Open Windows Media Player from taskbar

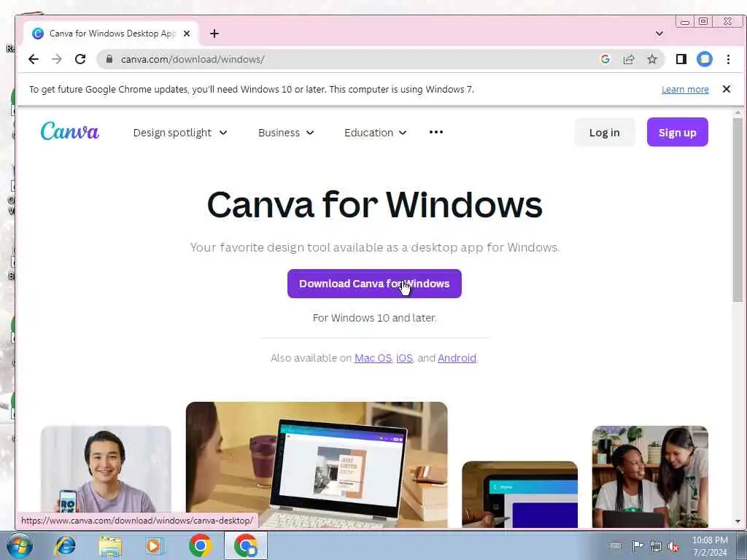click(x=153, y=545)
